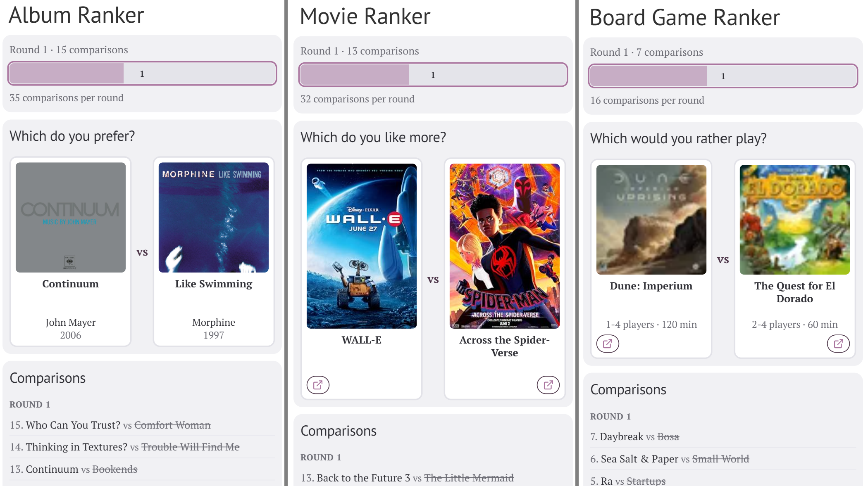Click '35 comparisons per round' text
This screenshot has width=868, height=486.
67,98
